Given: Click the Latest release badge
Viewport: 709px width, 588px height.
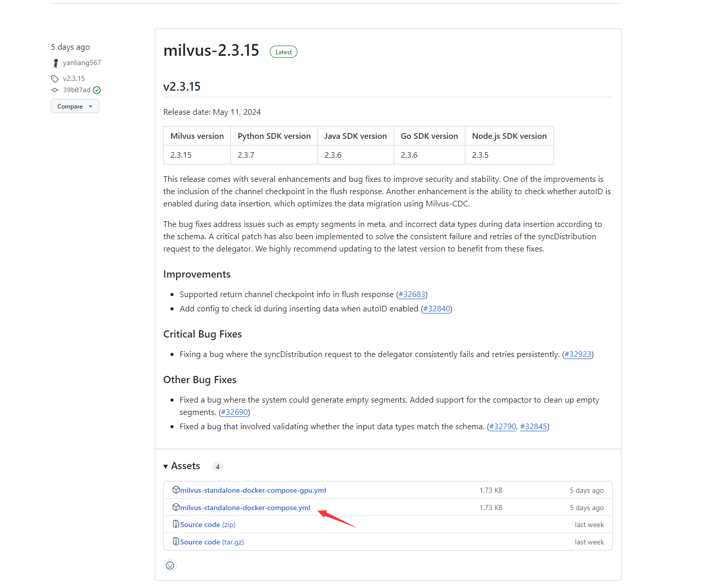Looking at the screenshot, I should coord(283,52).
